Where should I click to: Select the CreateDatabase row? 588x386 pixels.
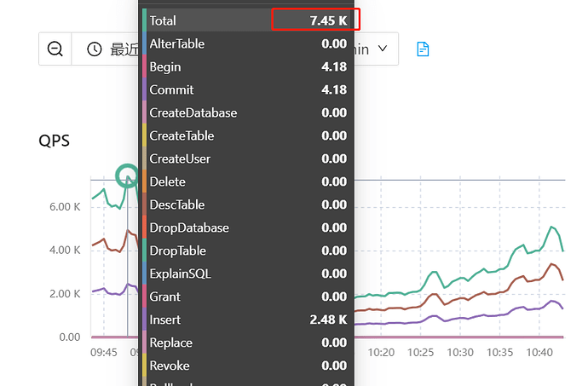(248, 112)
